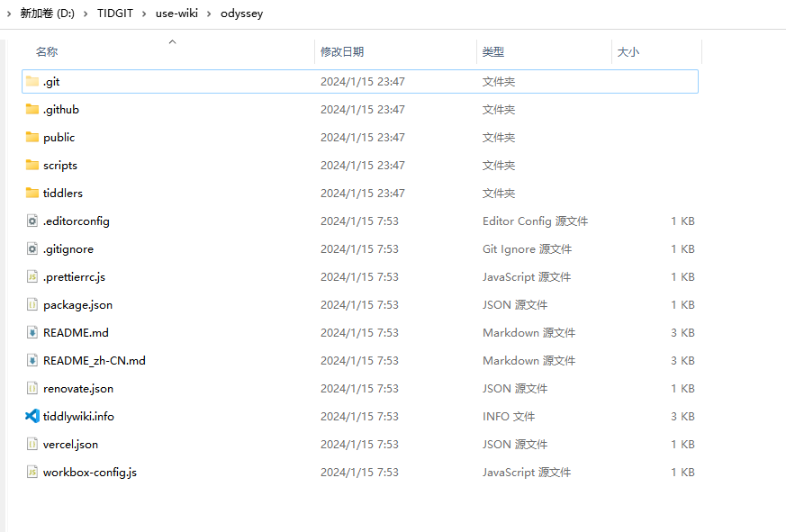Select the vercel.json file icon
The width and height of the screenshot is (786, 532).
pos(32,445)
